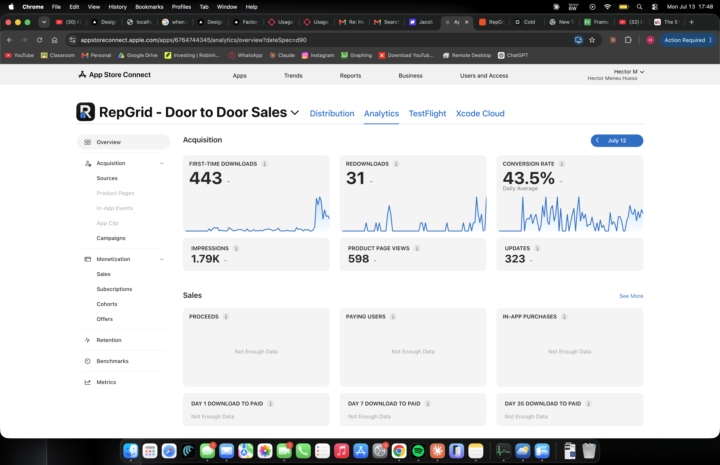This screenshot has height=465, width=720.
Task: Open App Store from the Dock
Action: tap(360, 451)
